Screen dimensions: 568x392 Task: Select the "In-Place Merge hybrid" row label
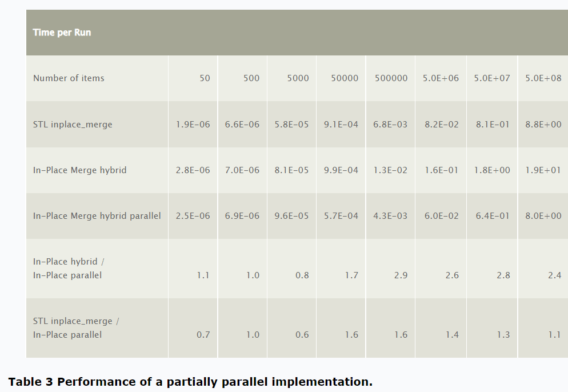coord(79,170)
